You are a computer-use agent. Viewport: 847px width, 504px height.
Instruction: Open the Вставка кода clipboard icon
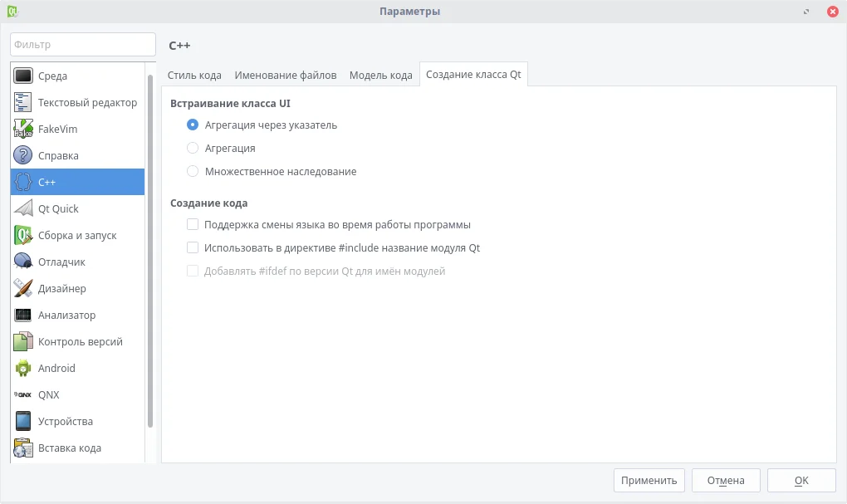(23, 448)
